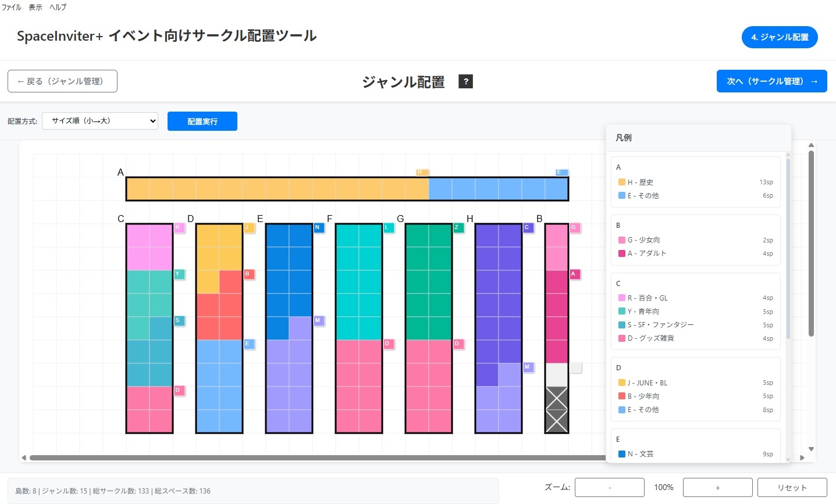Open the 配置方式 dropdown
Viewport: 836px width, 504px height.
[100, 121]
